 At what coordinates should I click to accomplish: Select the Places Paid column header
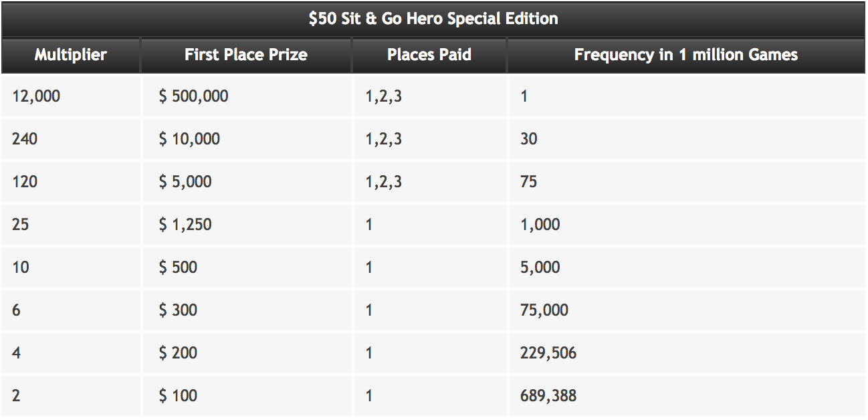429,55
